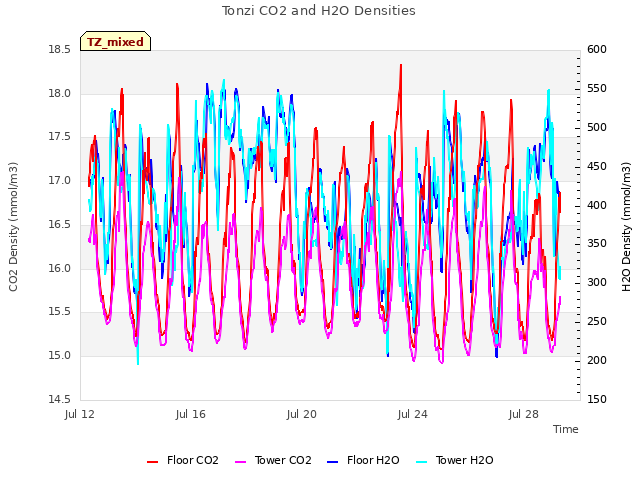This screenshot has width=640, height=480.
Task: Click the highest red Floor CO2 peak near Jul 23
Action: (401, 65)
